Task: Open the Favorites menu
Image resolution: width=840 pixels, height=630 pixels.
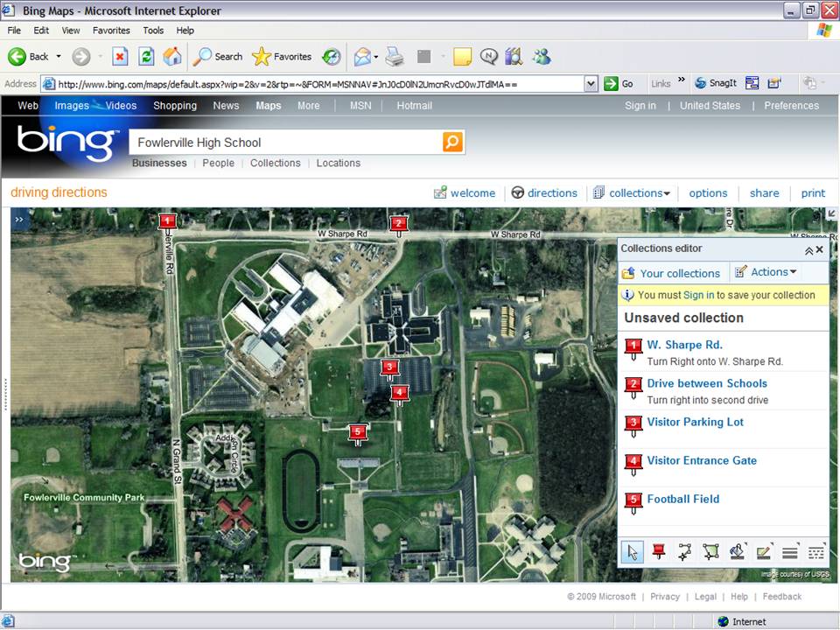Action: tap(111, 31)
